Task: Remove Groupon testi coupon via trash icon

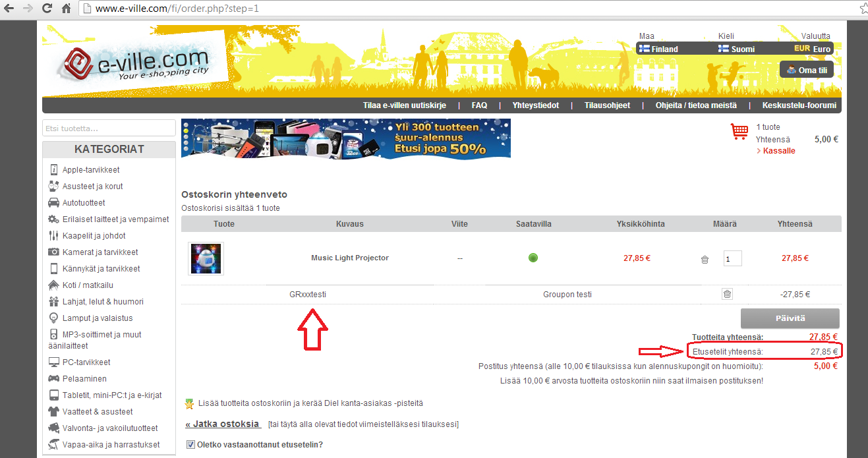Action: (x=727, y=295)
